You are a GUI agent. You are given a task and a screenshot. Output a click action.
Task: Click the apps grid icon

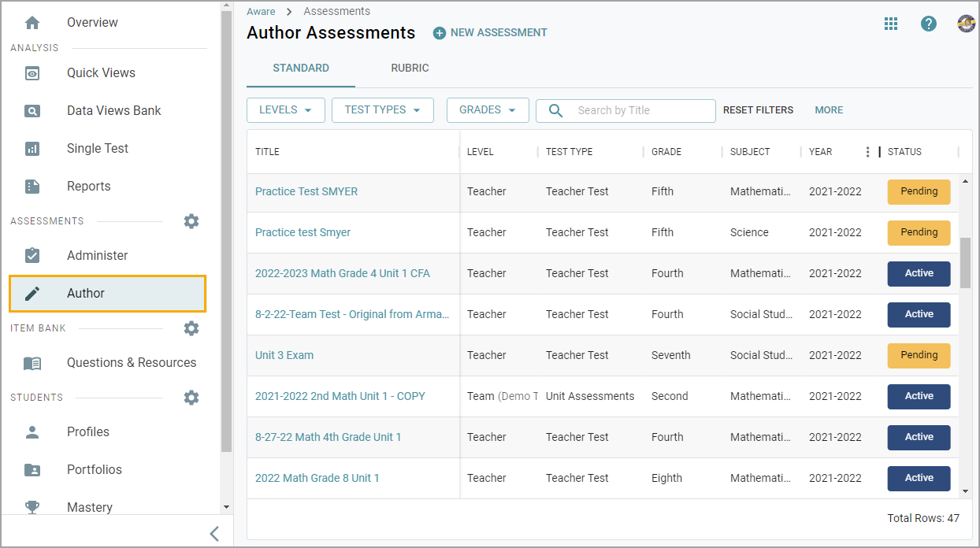coord(891,24)
